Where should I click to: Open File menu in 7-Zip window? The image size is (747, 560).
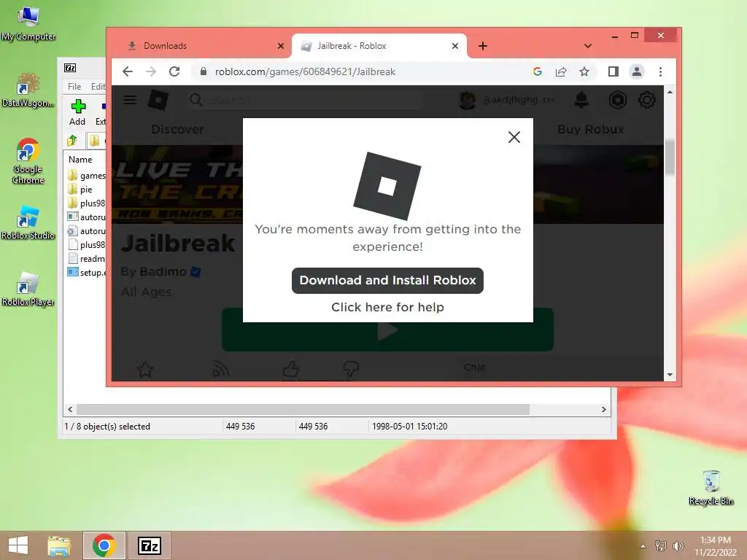coord(74,87)
